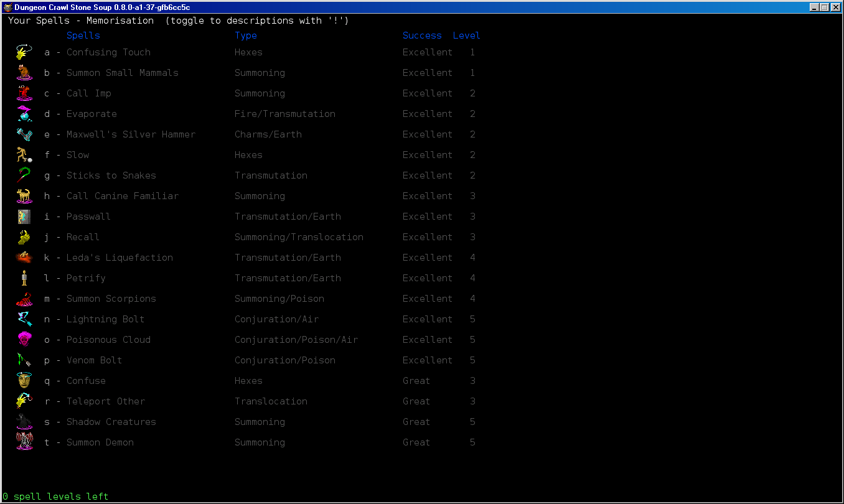Select Shadow Creatures spell name
The height and width of the screenshot is (504, 844).
(111, 422)
